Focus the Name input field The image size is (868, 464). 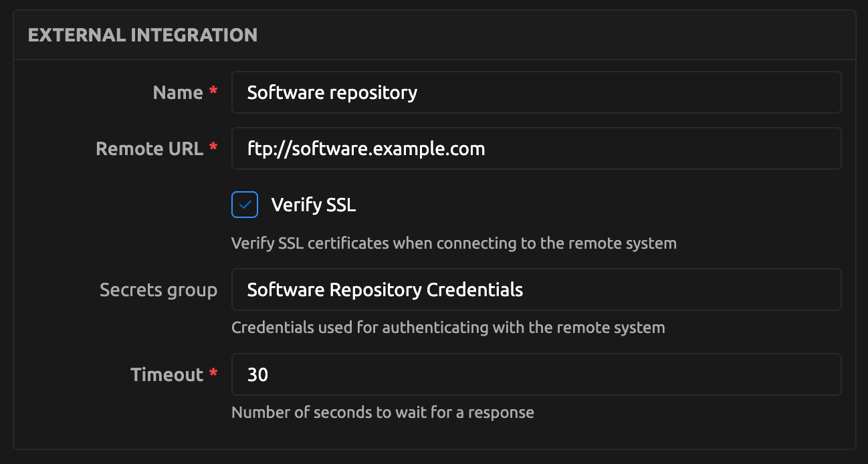(x=535, y=92)
